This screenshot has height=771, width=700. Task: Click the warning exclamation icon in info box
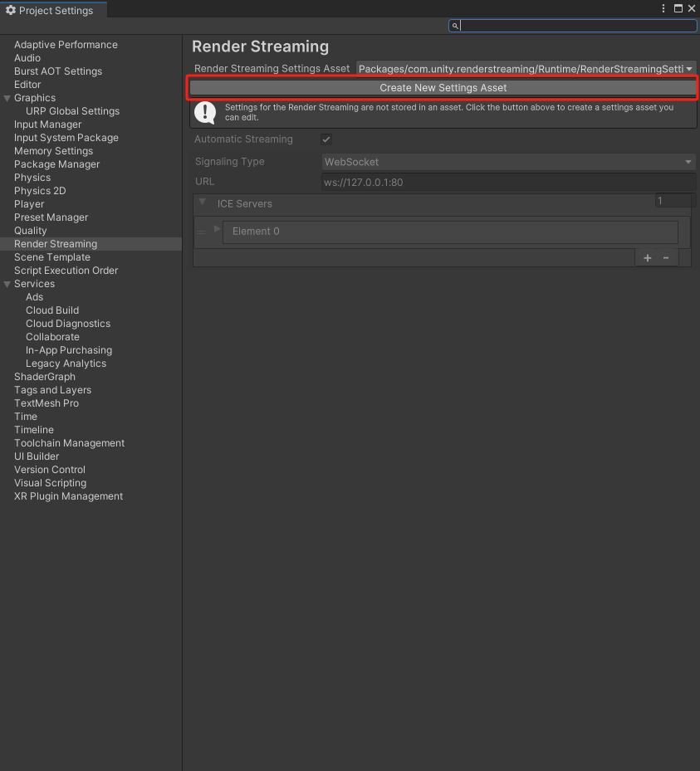[205, 112]
